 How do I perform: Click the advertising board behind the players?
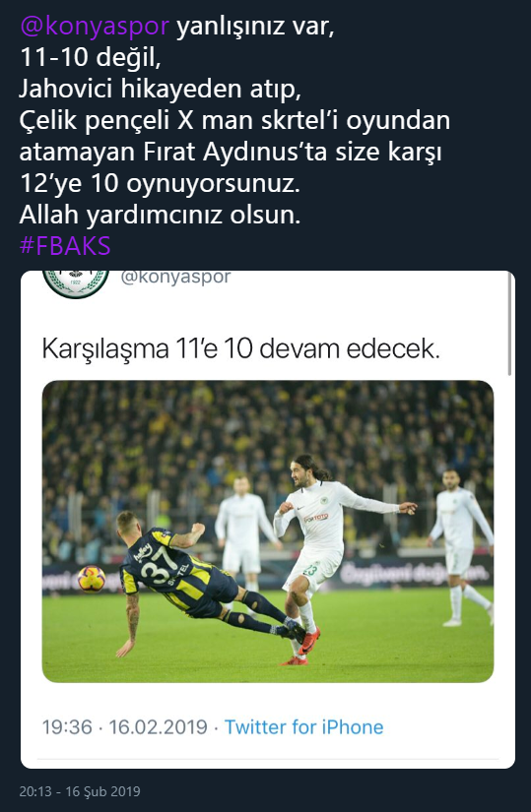[415, 573]
